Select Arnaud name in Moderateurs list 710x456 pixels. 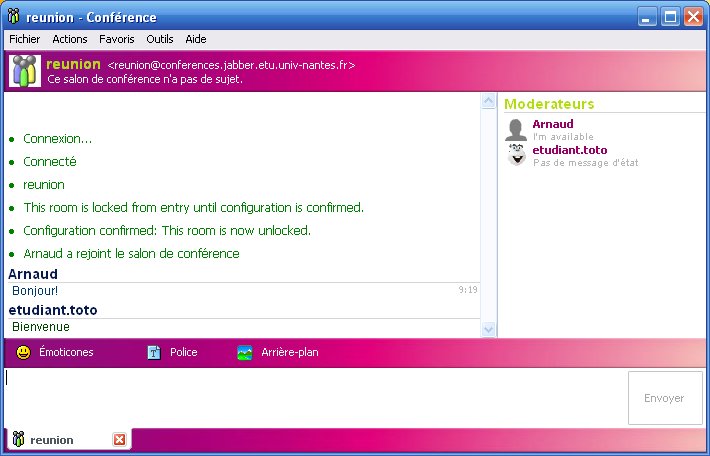[552, 124]
